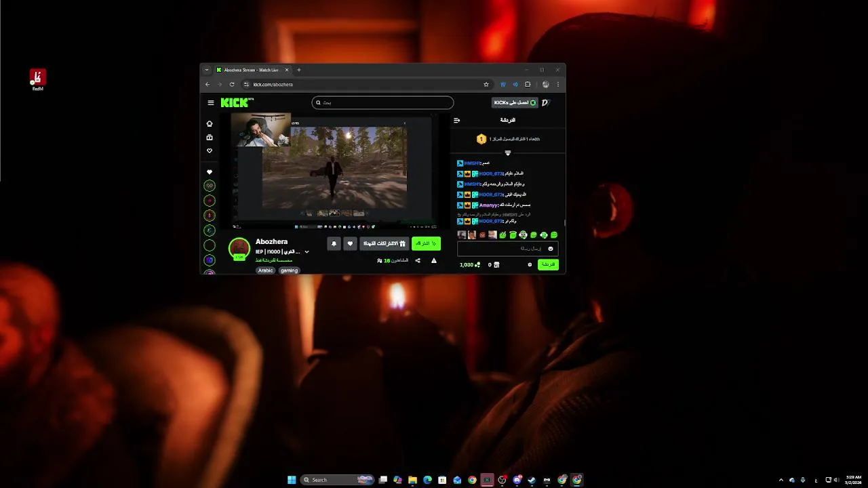Open the RedM desktop shortcut
Viewport: 868px width, 488px height.
click(x=38, y=79)
